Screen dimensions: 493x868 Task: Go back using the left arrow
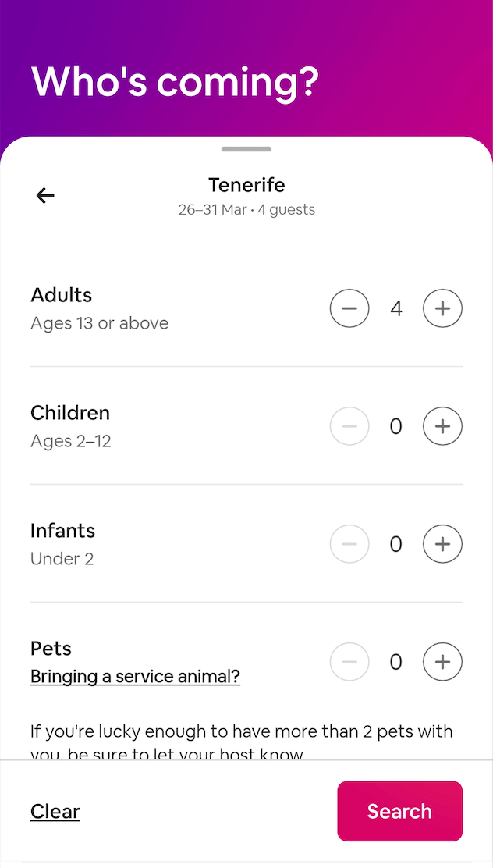tap(45, 195)
